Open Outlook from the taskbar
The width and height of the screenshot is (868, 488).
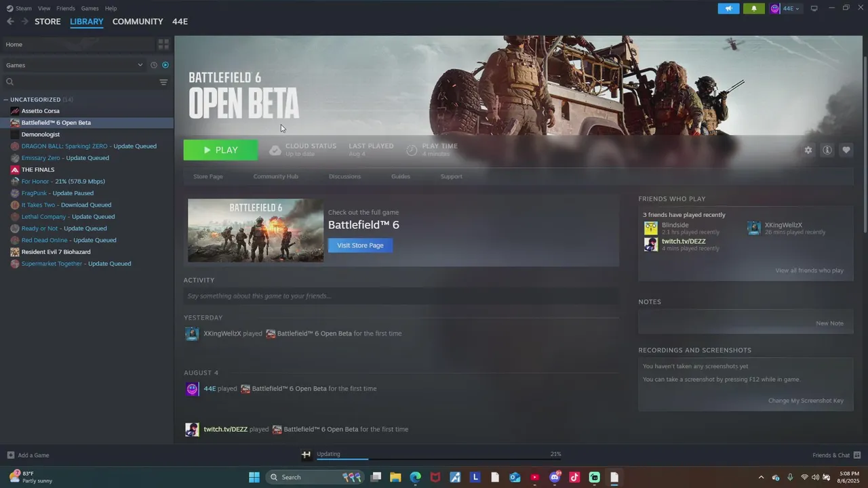[515, 477]
